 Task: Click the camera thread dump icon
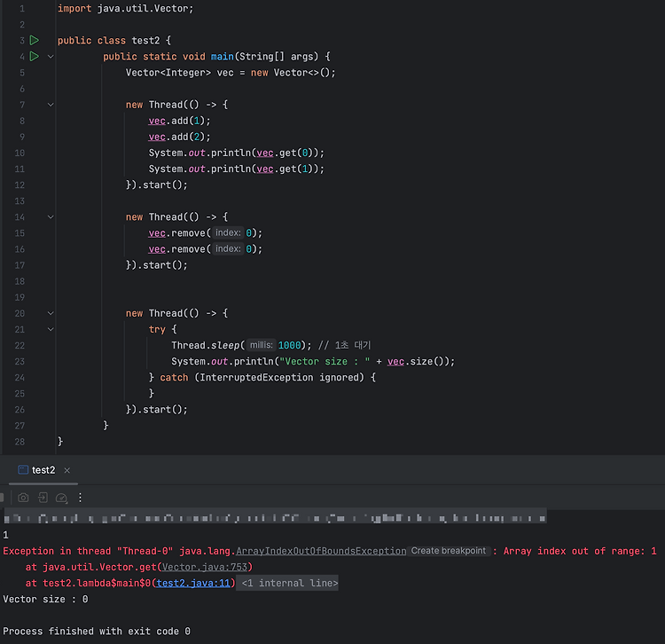(23, 498)
